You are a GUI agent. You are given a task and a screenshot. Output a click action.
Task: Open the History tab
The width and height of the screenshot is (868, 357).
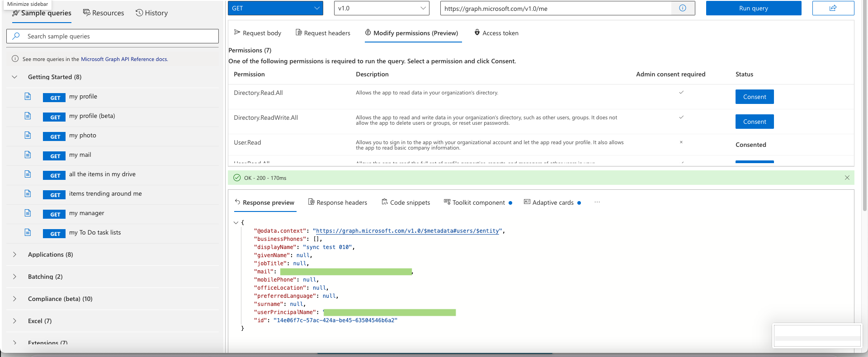[x=152, y=13]
